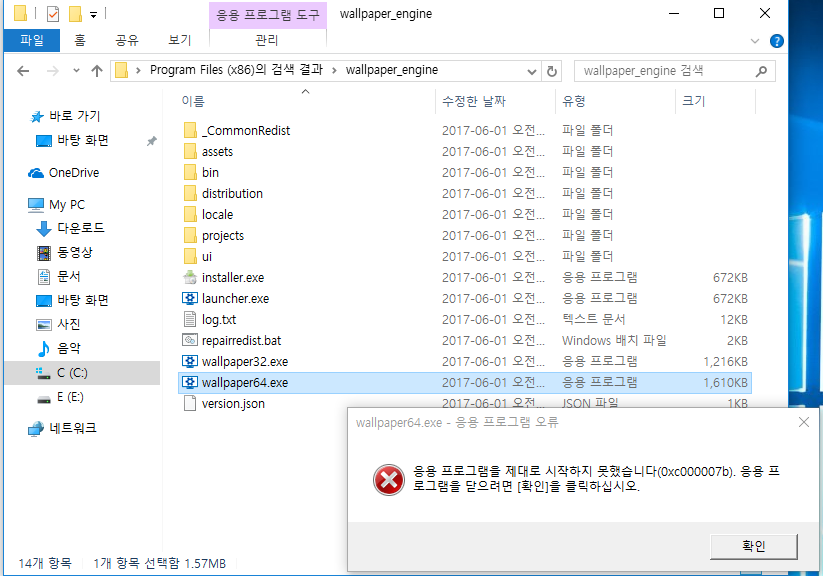Select drive C (C:) in navigation pane
This screenshot has height=576, width=823.
[82, 373]
